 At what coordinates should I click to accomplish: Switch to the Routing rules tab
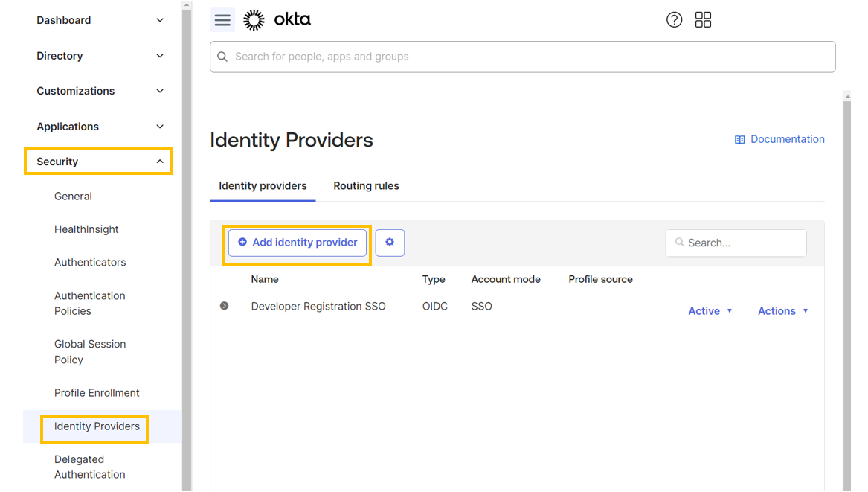point(365,185)
